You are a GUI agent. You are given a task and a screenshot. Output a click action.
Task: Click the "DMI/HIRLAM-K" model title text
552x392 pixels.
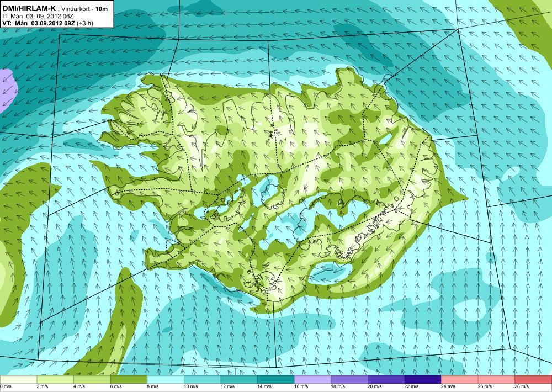click(29, 9)
